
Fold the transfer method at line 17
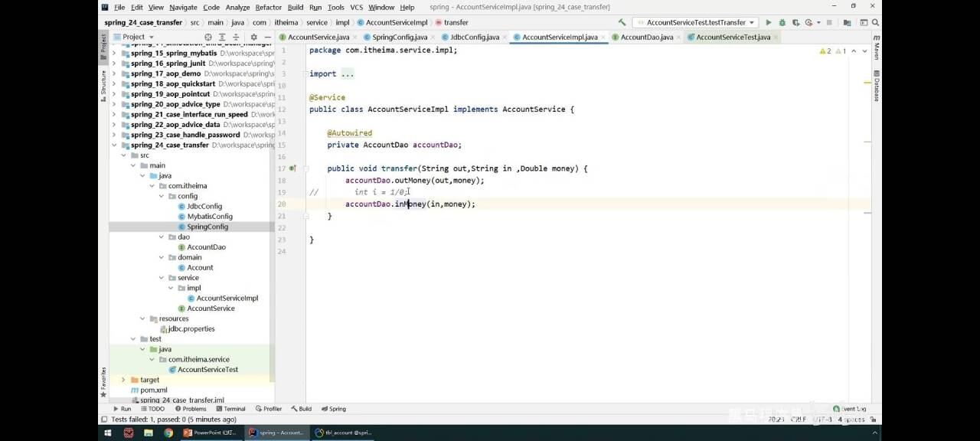(x=306, y=168)
